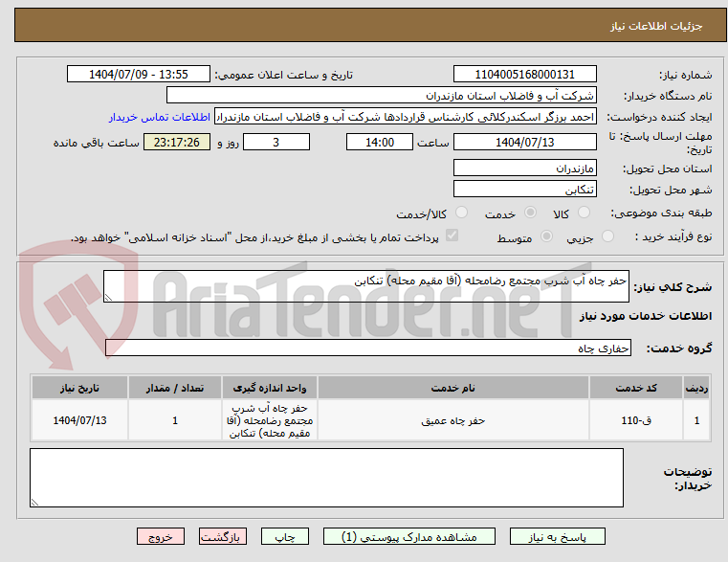Screen dimensions: 728x562
Task: Click the announcement date 1404/07/09 - 13:55 field
Action: (139, 75)
